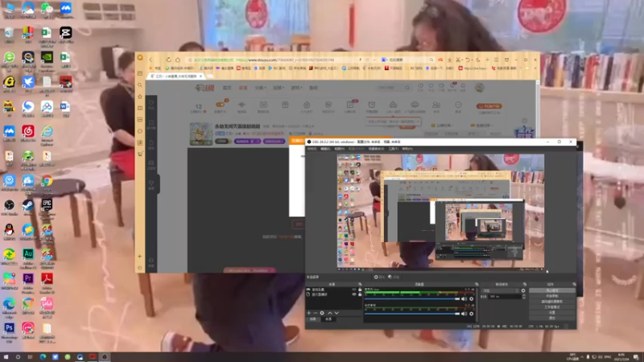Image resolution: width=644 pixels, height=362 pixels.
Task: Remove the selected source in OBS
Action: (315, 313)
